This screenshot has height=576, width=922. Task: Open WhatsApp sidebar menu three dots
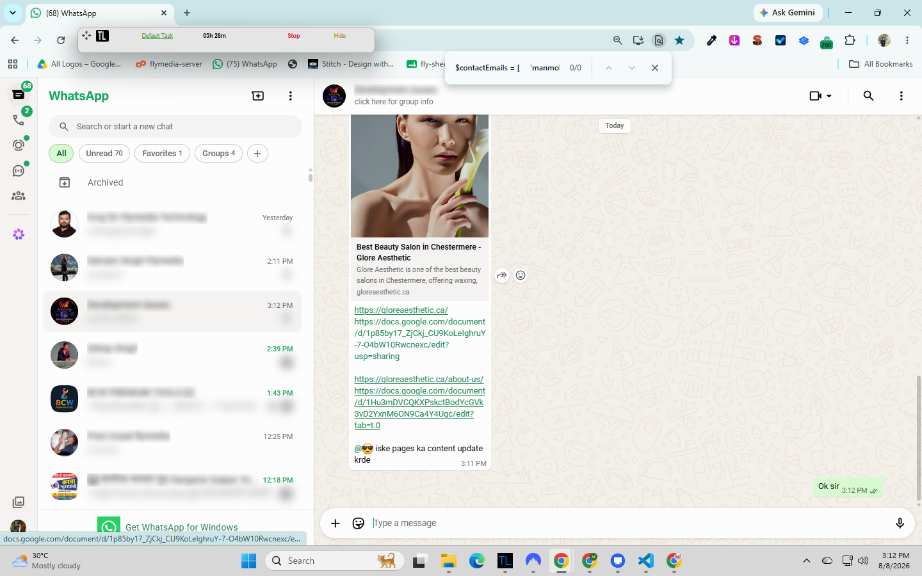(290, 96)
